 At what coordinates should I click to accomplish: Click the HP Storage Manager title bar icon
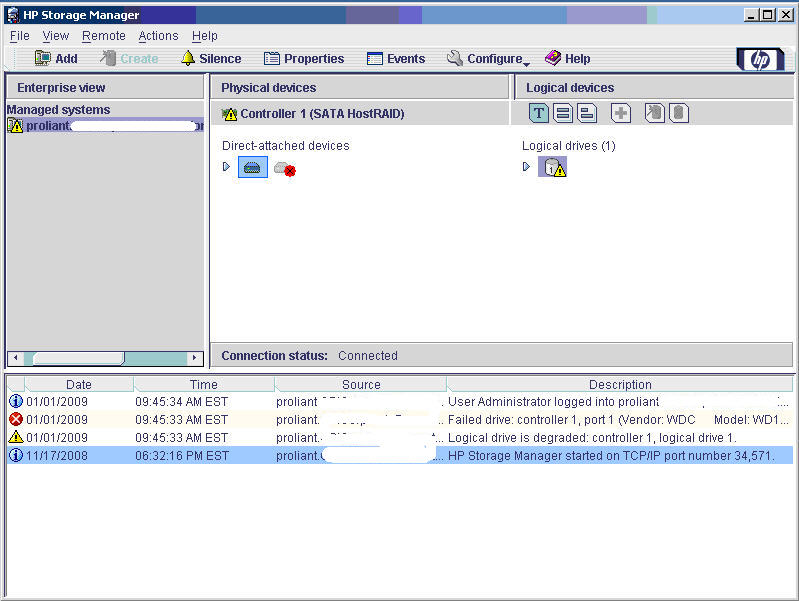[x=13, y=15]
